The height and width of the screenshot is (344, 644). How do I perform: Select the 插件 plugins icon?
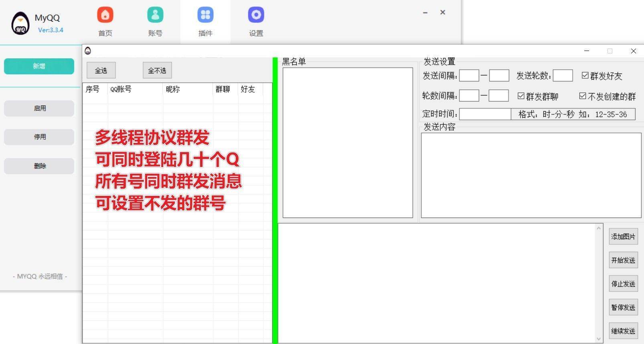coord(205,15)
